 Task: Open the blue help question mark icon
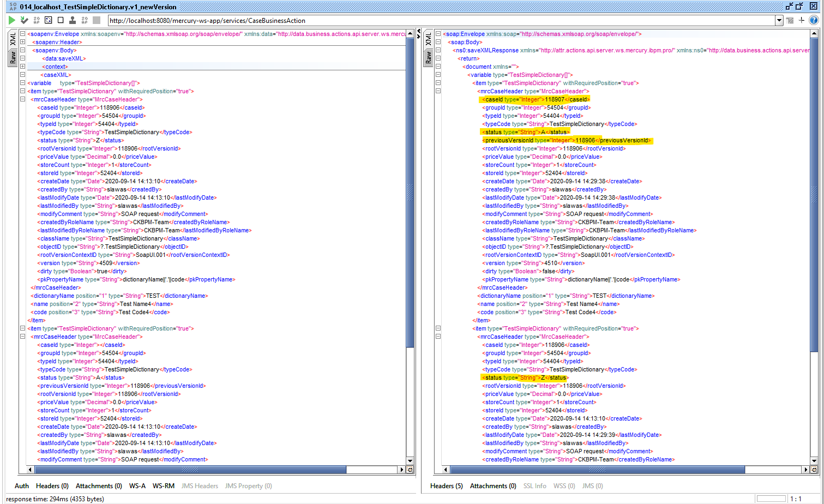pos(814,20)
